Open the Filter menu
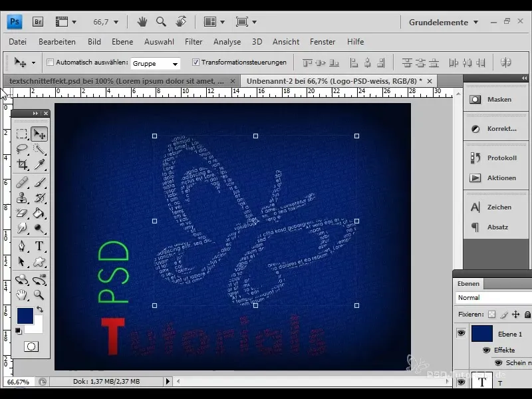The height and width of the screenshot is (399, 532). click(x=194, y=42)
